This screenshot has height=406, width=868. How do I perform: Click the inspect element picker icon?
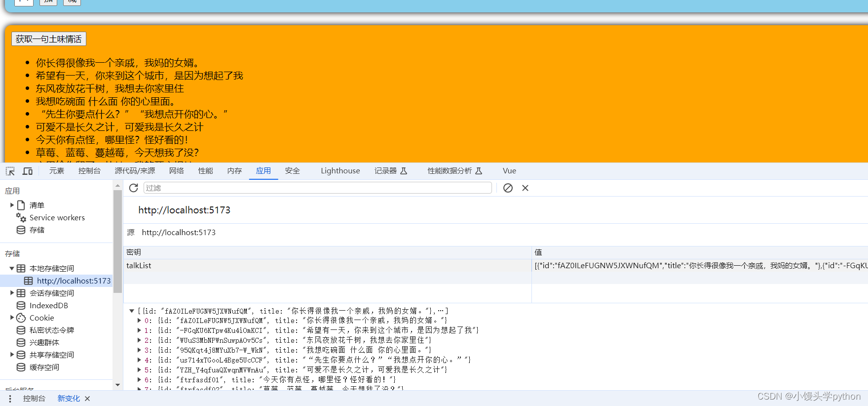[x=10, y=171]
